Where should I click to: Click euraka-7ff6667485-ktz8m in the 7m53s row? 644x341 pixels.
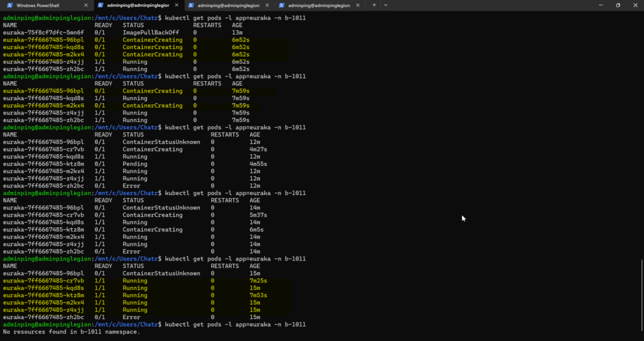(43, 296)
